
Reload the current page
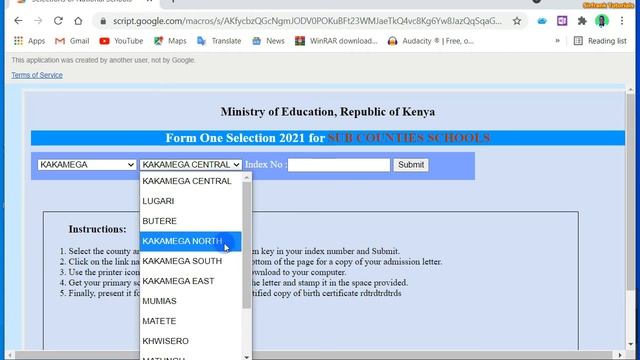(58, 21)
